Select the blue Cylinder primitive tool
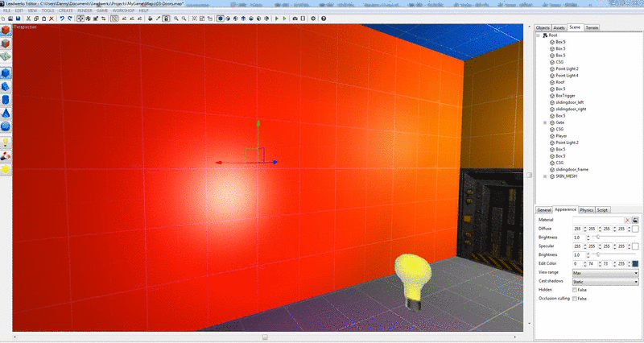 coord(6,100)
